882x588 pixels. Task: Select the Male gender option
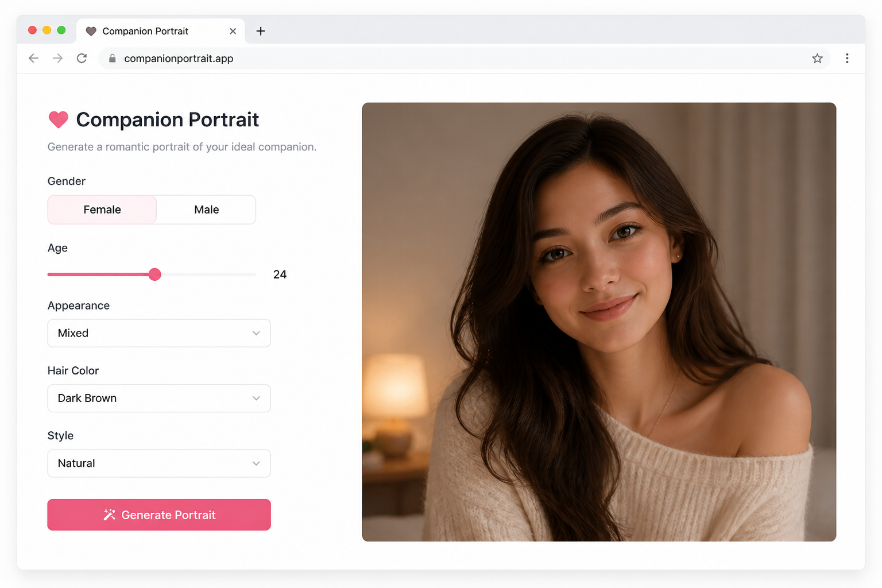click(206, 210)
